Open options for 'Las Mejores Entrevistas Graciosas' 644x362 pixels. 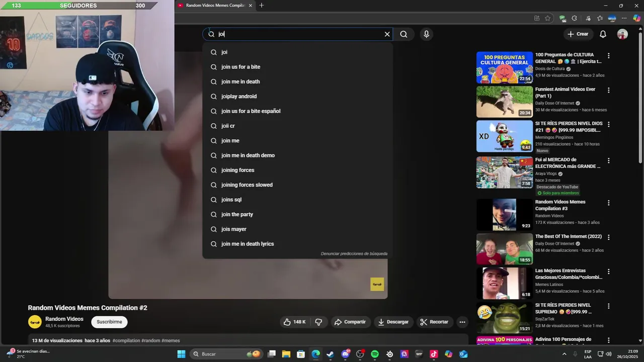tap(608, 271)
